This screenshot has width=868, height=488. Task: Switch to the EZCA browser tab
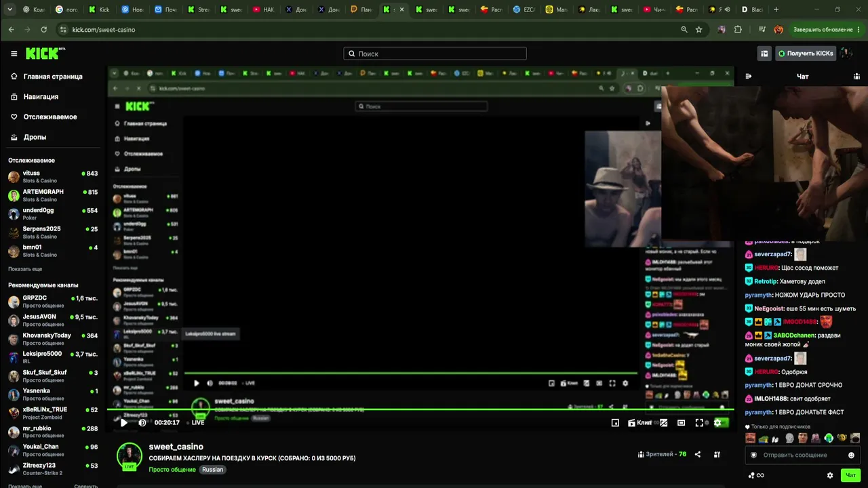pyautogui.click(x=524, y=9)
